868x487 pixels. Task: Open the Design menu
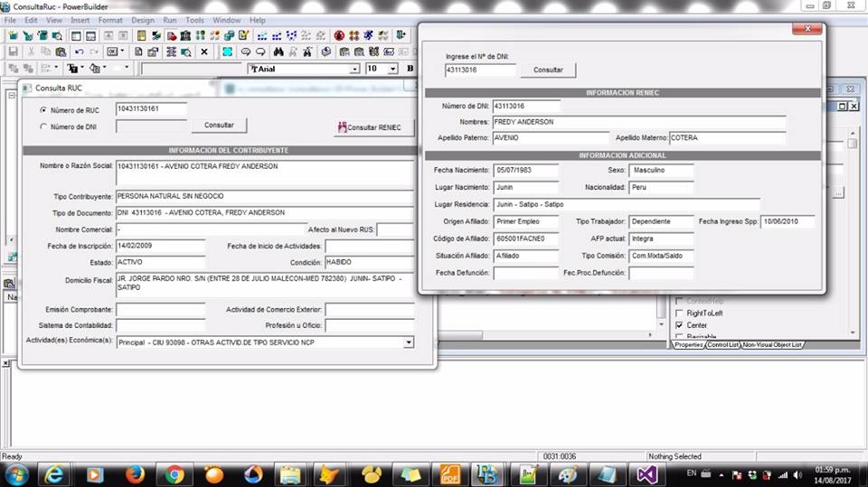[143, 20]
